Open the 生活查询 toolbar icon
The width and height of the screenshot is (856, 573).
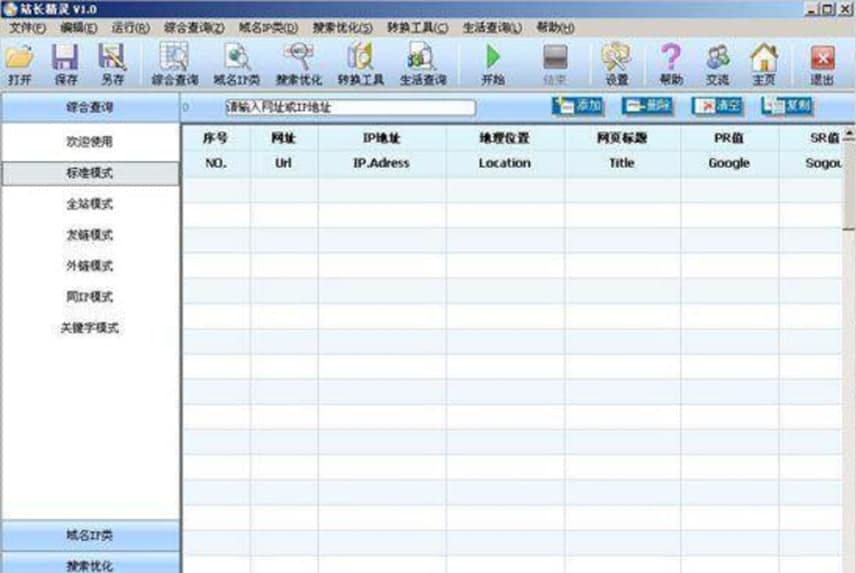click(x=423, y=64)
